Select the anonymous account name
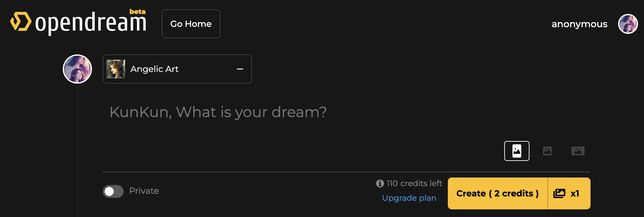This screenshot has height=217, width=644. click(579, 24)
